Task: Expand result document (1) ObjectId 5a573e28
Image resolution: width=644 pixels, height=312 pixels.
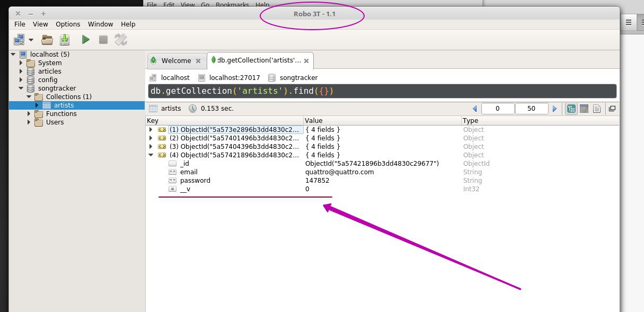Action: tap(151, 129)
